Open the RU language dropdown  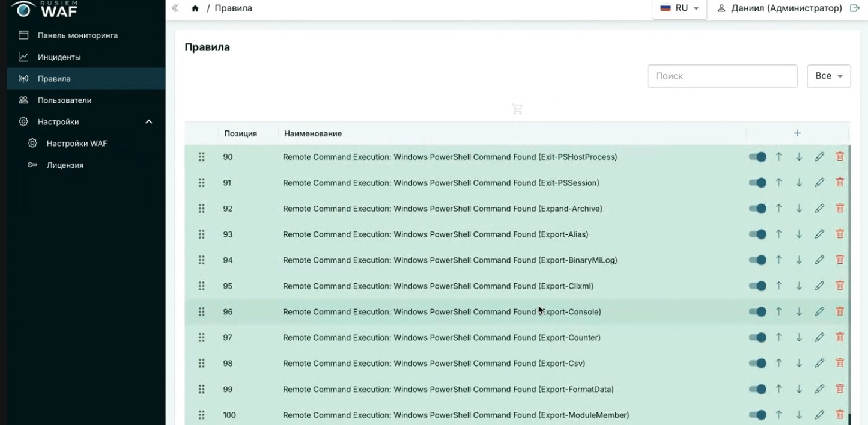click(679, 8)
